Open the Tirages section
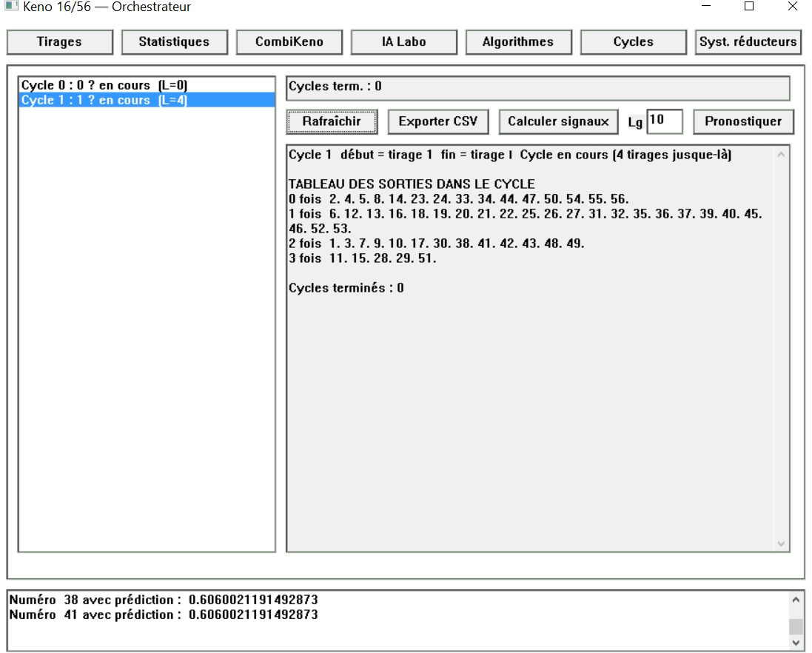Image resolution: width=812 pixels, height=653 pixels. [60, 42]
